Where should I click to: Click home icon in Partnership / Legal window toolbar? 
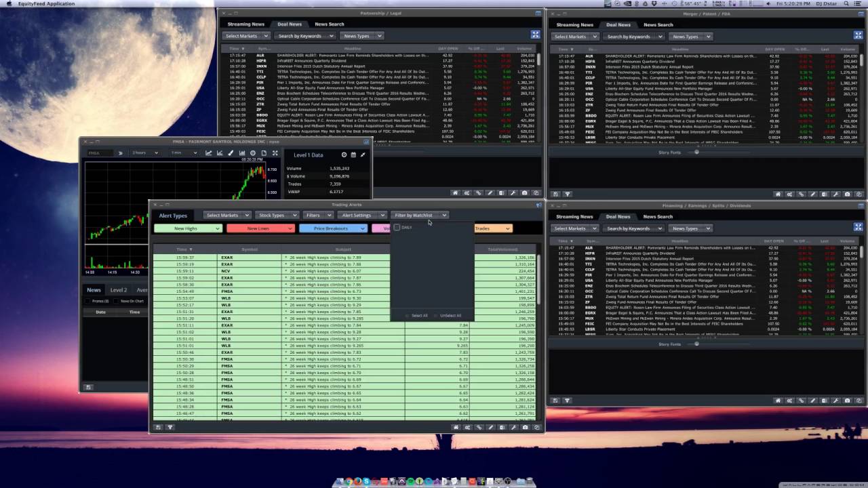[x=456, y=192]
